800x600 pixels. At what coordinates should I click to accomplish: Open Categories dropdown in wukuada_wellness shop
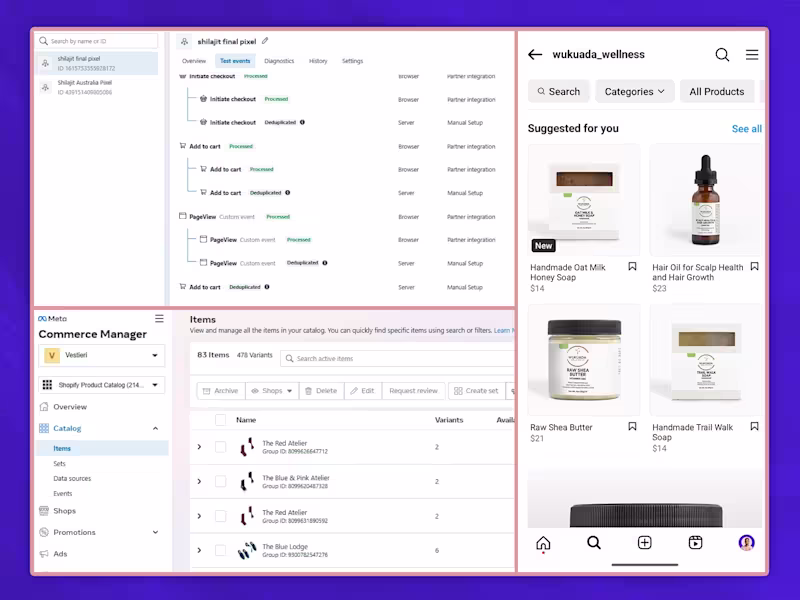coord(635,92)
